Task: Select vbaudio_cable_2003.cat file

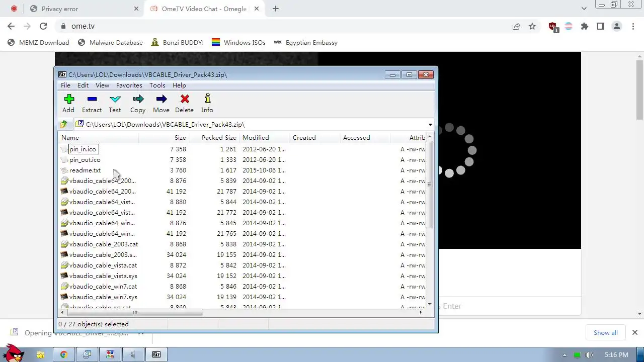Action: [103, 244]
